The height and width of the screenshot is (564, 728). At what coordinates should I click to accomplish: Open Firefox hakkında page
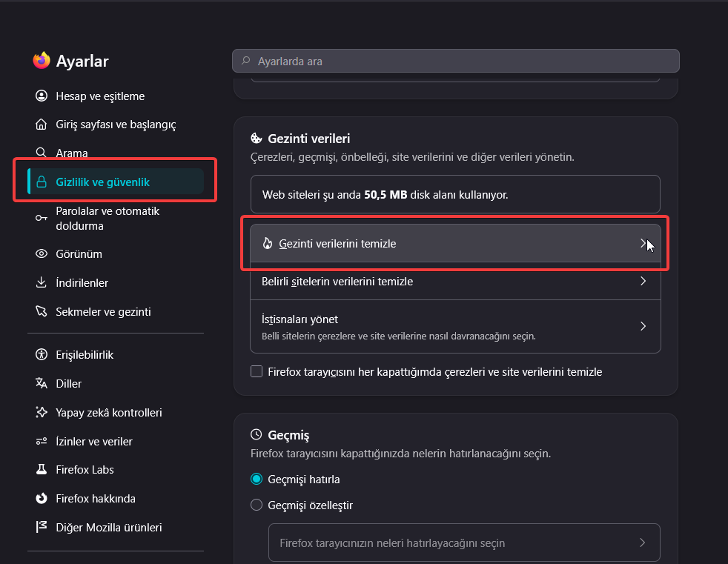[116, 498]
